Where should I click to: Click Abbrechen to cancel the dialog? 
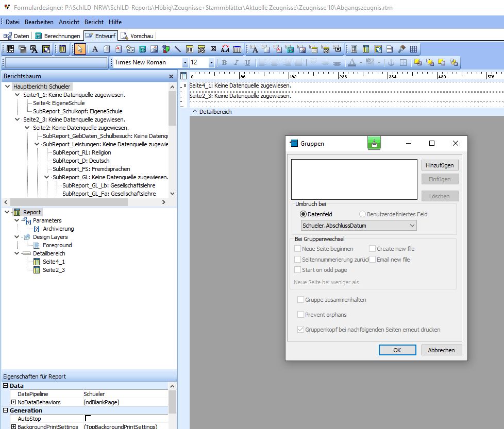point(441,350)
